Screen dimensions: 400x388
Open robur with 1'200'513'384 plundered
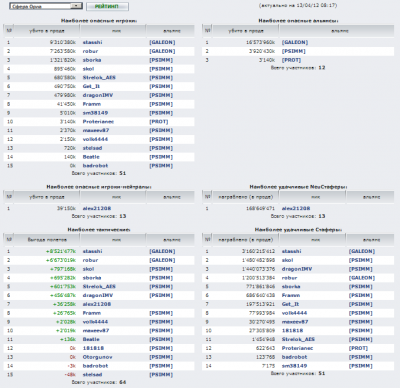click(289, 278)
